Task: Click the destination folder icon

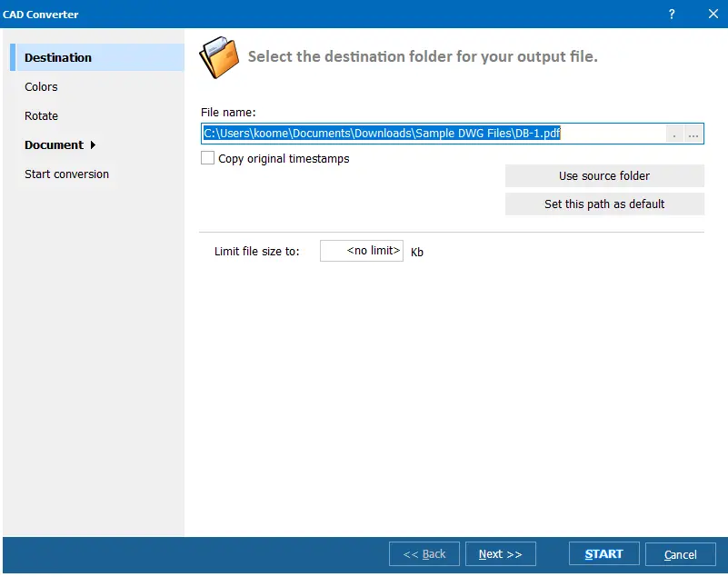Action: coord(220,57)
